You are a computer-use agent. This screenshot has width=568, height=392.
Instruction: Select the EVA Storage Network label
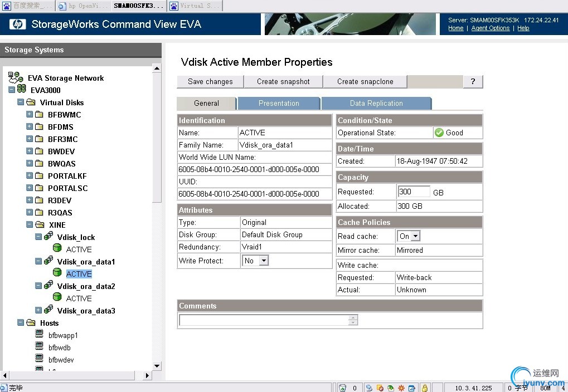(x=66, y=78)
